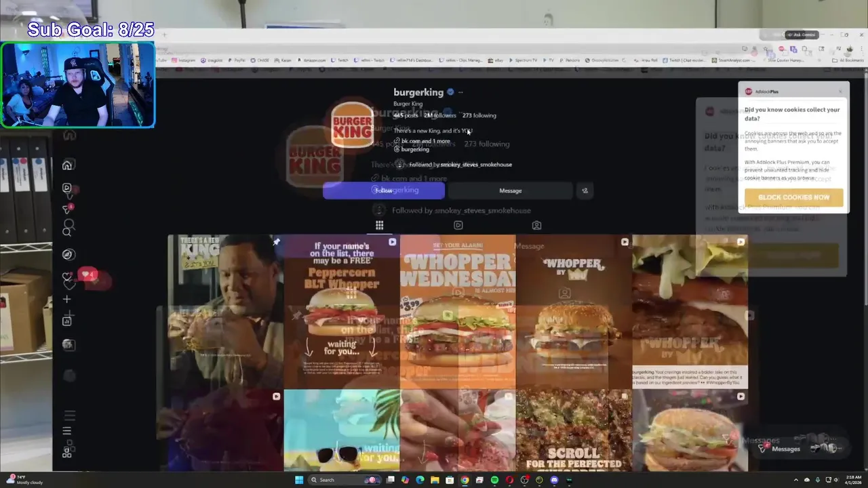Click the Create plus icon in sidebar

[67, 299]
